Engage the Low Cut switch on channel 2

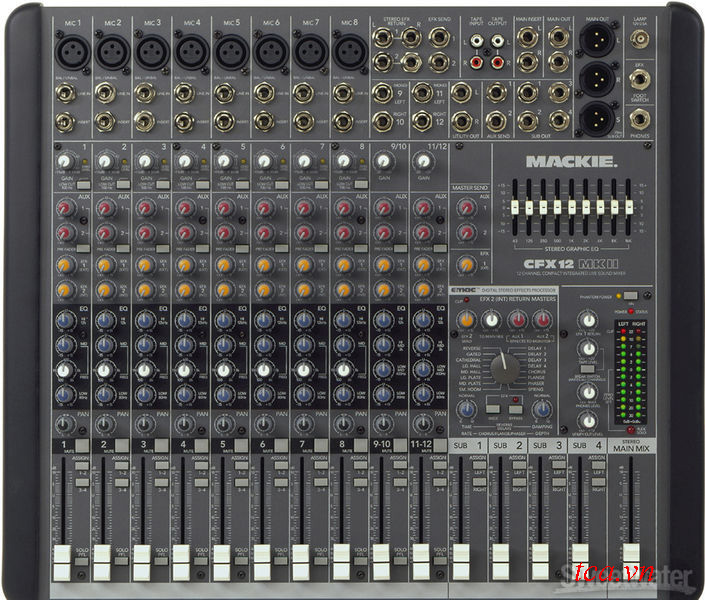coord(123,184)
